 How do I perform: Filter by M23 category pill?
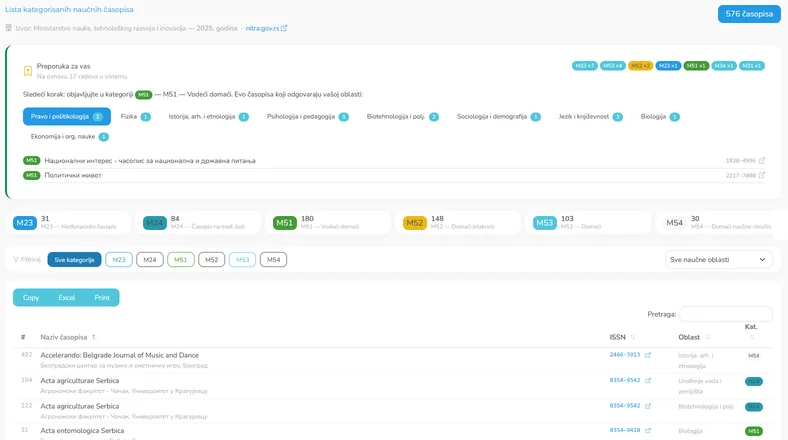pos(119,260)
